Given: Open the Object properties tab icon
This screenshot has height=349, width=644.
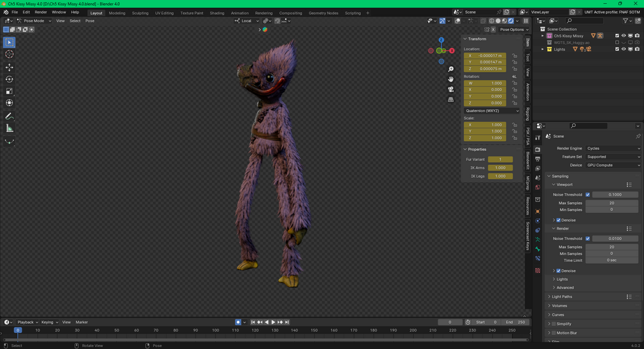Looking at the screenshot, I should point(537,211).
